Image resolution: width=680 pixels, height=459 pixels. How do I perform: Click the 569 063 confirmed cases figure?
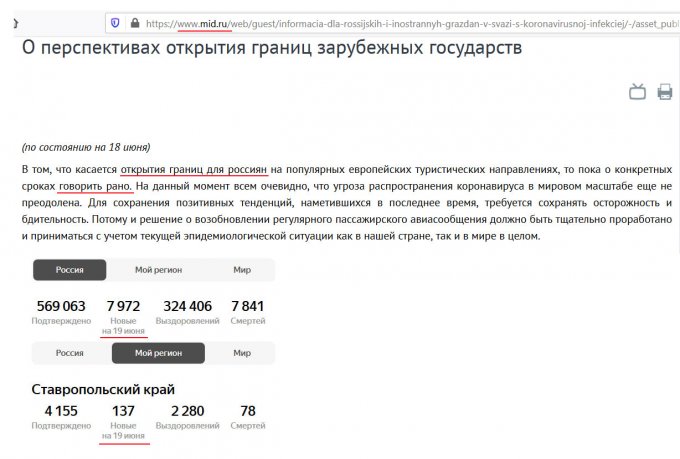coord(61,306)
